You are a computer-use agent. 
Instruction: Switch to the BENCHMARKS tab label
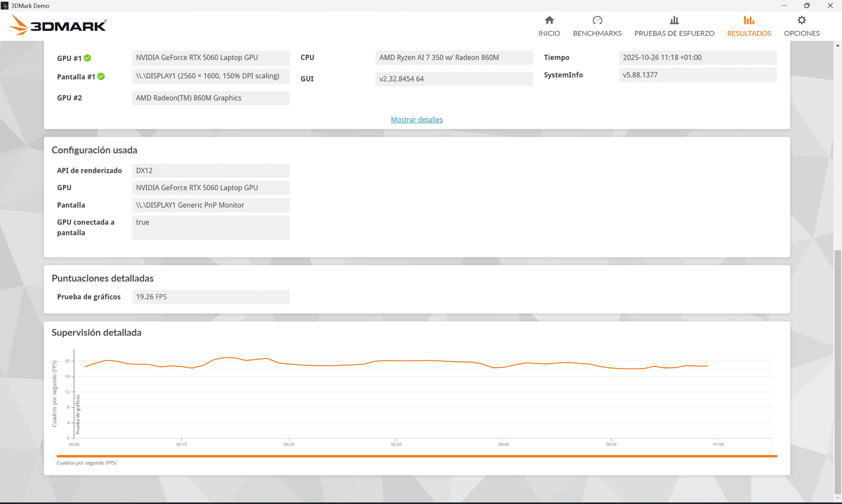[x=597, y=33]
